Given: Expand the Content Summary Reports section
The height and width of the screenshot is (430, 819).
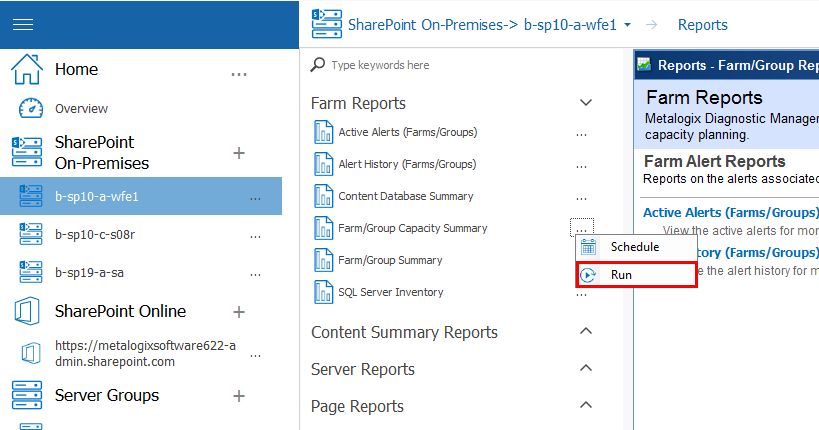Looking at the screenshot, I should point(586,332).
